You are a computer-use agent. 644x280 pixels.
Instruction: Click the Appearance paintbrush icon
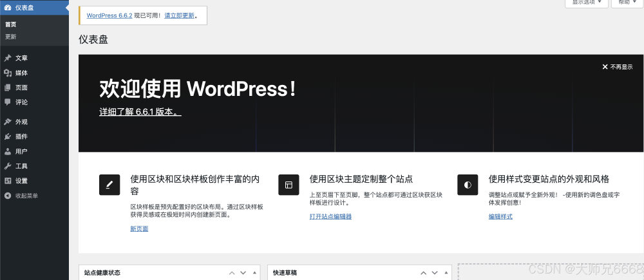point(7,122)
